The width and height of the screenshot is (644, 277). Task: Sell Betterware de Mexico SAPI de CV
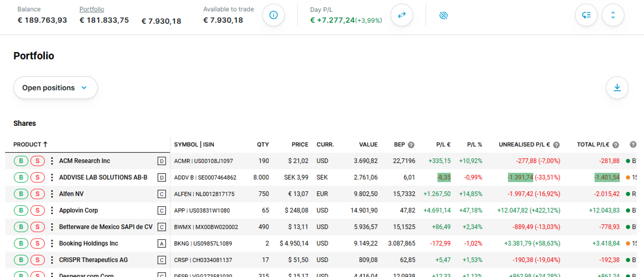tap(37, 227)
